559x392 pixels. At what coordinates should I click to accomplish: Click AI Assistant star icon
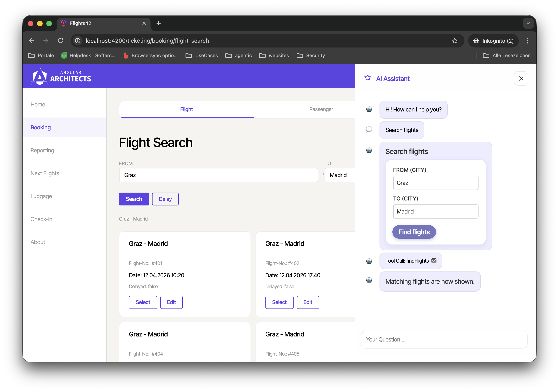click(368, 78)
